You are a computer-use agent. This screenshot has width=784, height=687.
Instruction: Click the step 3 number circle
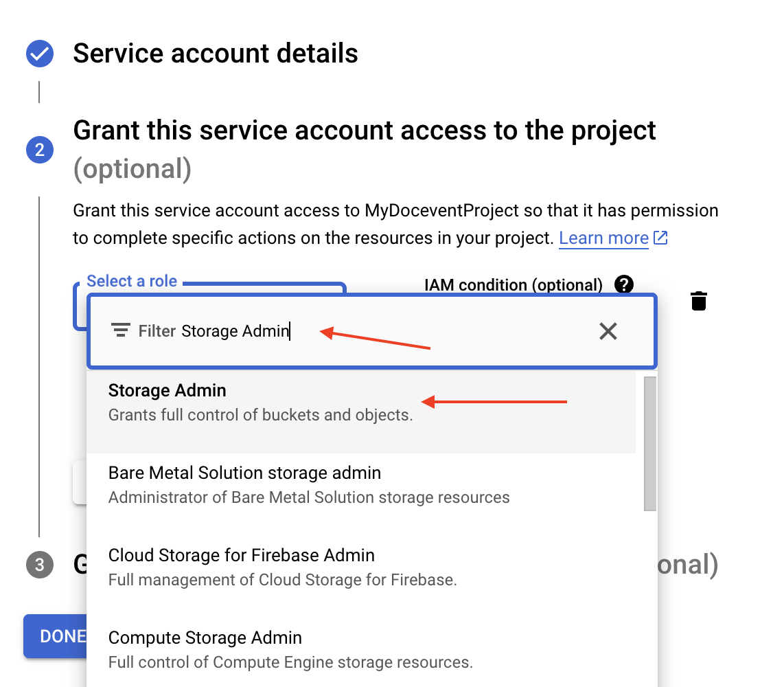pyautogui.click(x=40, y=565)
